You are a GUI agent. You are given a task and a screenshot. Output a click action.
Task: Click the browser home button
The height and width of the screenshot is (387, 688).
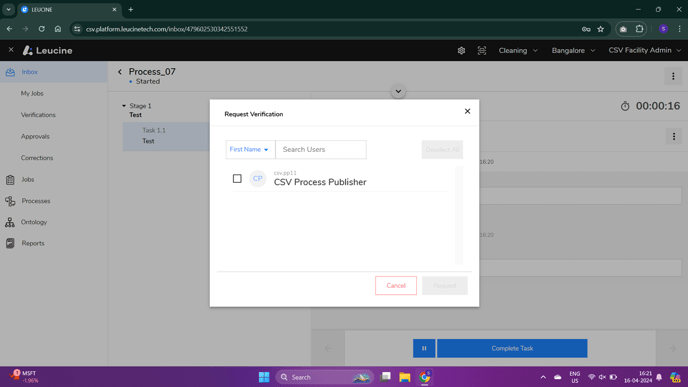click(x=58, y=29)
